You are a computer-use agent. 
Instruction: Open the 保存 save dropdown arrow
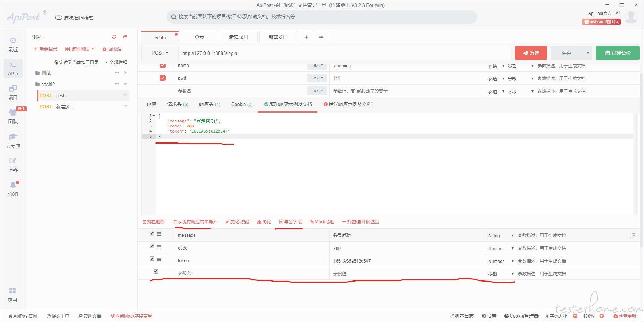[x=587, y=53]
